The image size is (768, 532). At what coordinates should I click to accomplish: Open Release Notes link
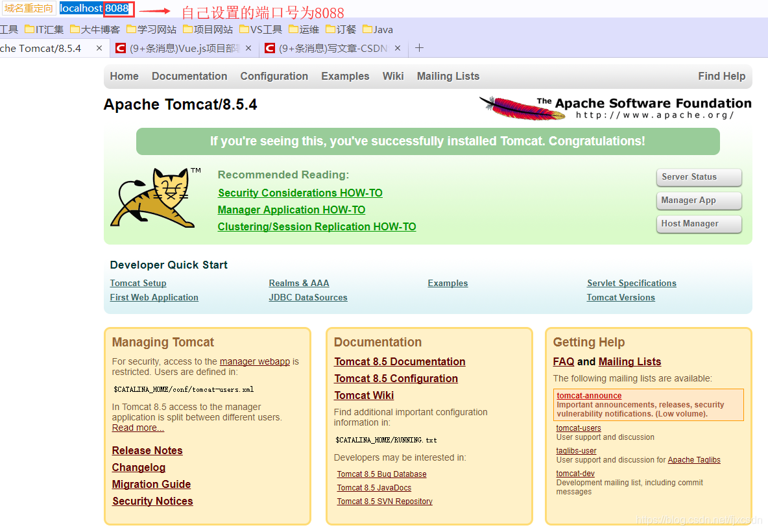147,451
